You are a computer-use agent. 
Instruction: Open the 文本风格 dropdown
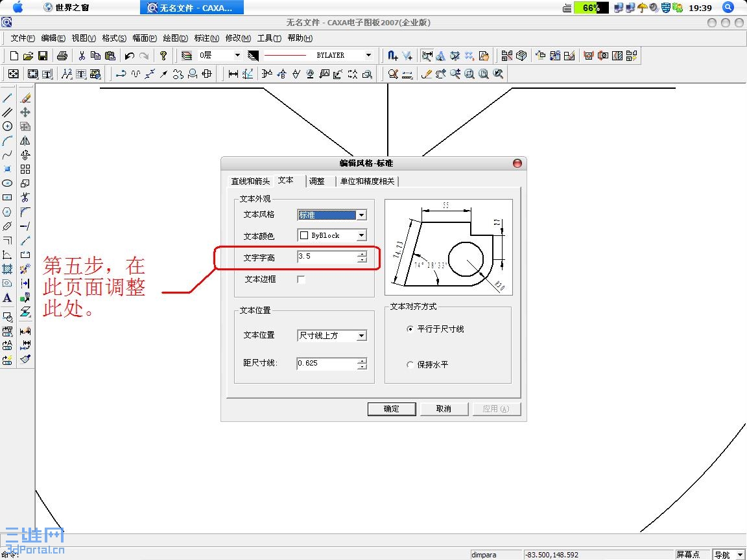click(362, 215)
